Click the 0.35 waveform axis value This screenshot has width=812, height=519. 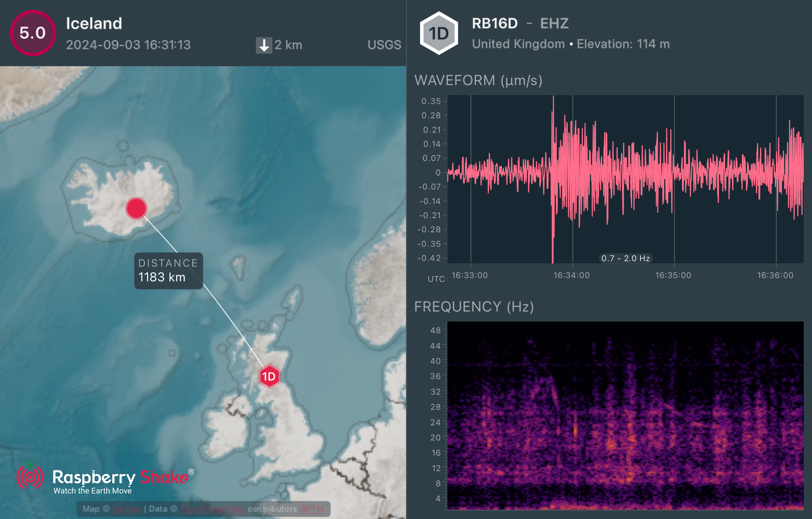pyautogui.click(x=431, y=101)
